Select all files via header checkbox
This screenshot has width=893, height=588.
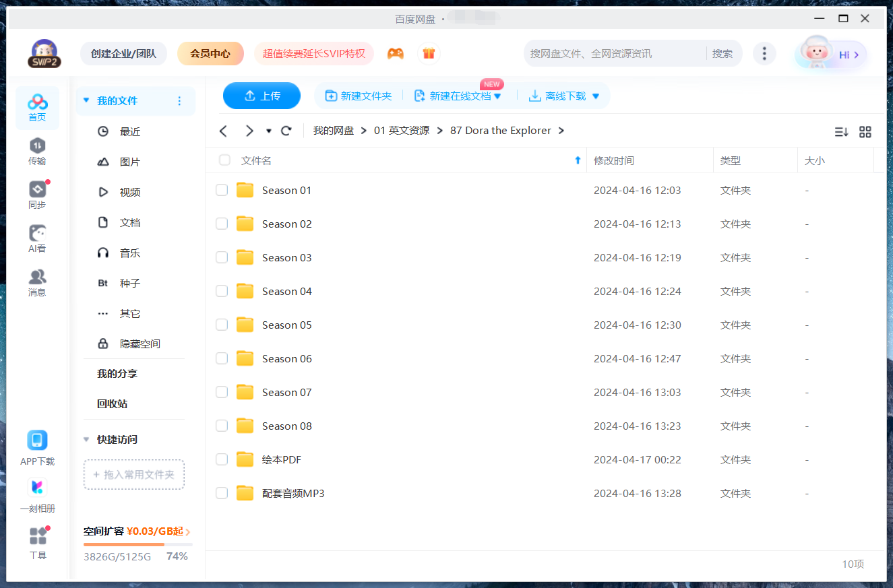[224, 160]
